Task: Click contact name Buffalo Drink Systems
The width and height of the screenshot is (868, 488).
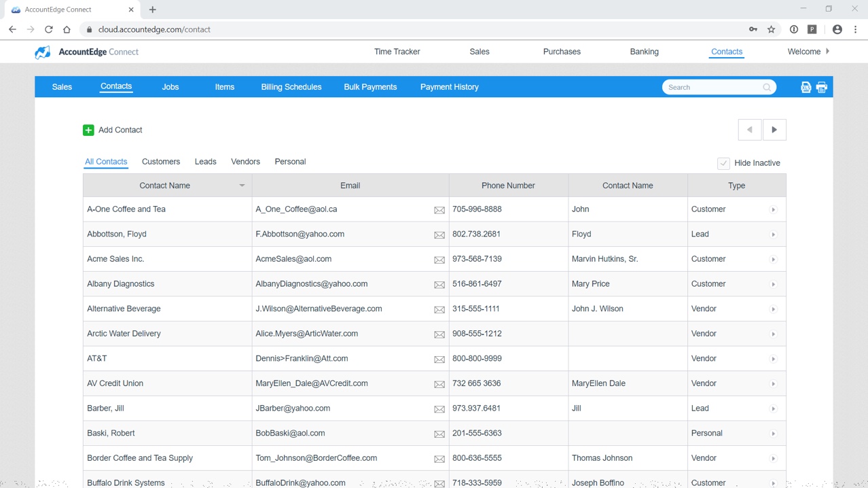Action: click(x=126, y=483)
